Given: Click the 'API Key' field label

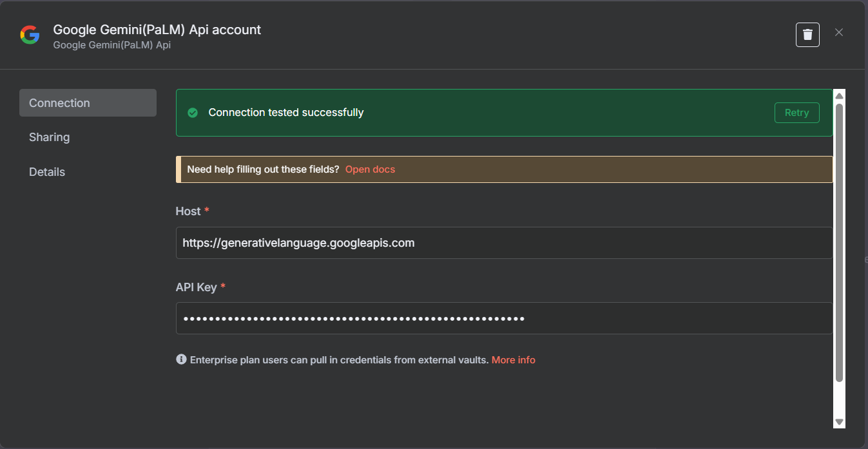Looking at the screenshot, I should [196, 287].
